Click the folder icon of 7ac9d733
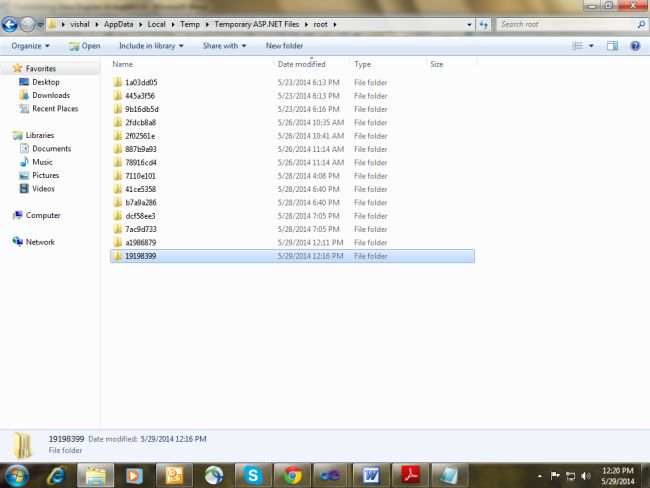Viewport: 650px width, 488px height. (x=118, y=229)
